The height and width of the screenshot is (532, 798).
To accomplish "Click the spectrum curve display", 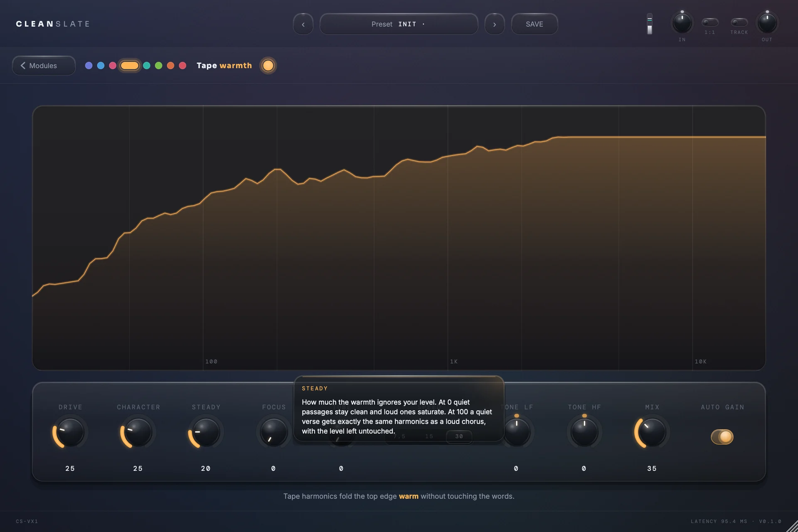I will [399, 238].
